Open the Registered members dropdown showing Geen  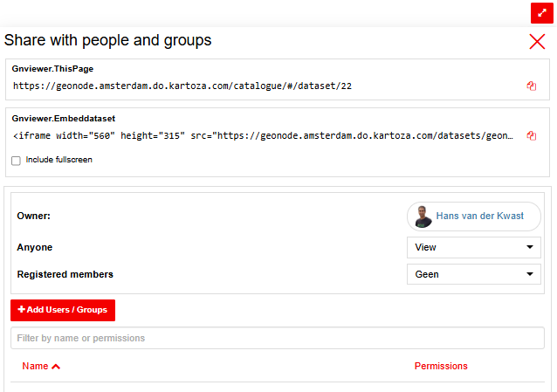pyautogui.click(x=473, y=274)
